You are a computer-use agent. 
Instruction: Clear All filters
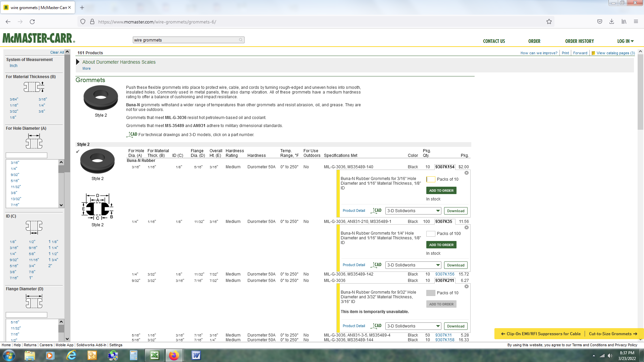coord(57,52)
